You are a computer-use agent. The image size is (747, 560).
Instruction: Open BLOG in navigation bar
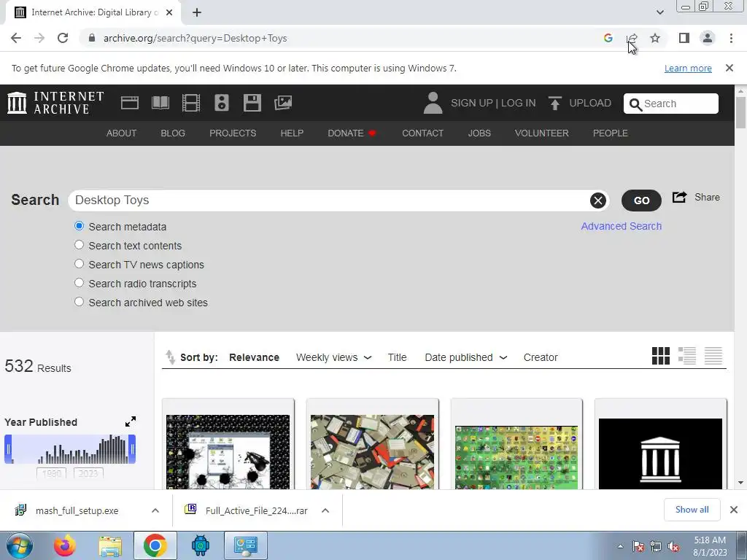[x=173, y=133]
